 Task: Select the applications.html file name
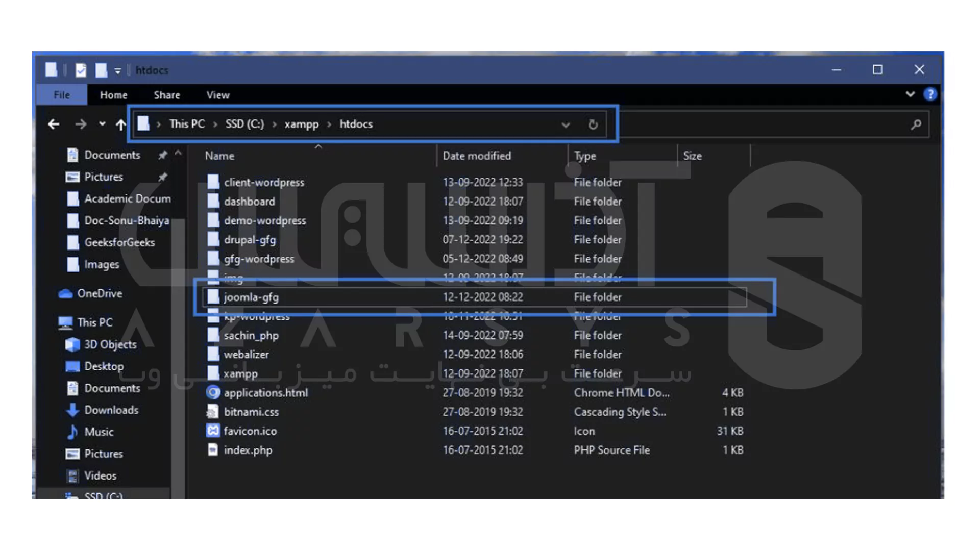pos(266,393)
